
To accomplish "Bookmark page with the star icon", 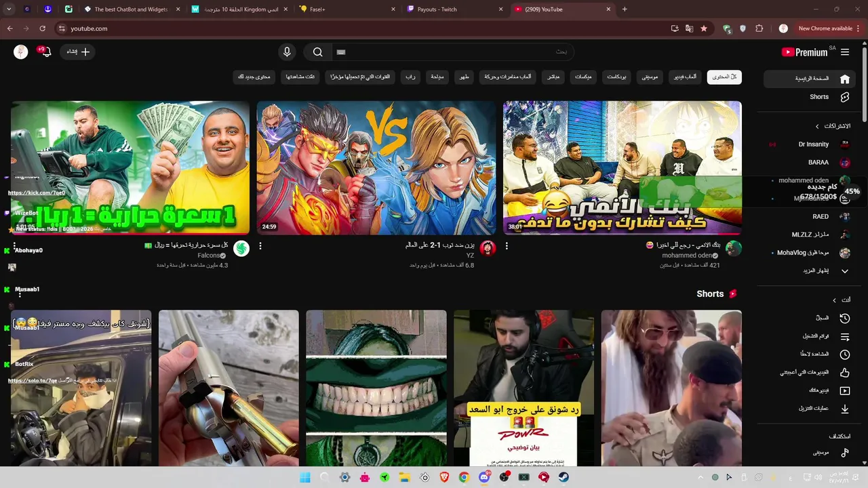I will 704,28.
